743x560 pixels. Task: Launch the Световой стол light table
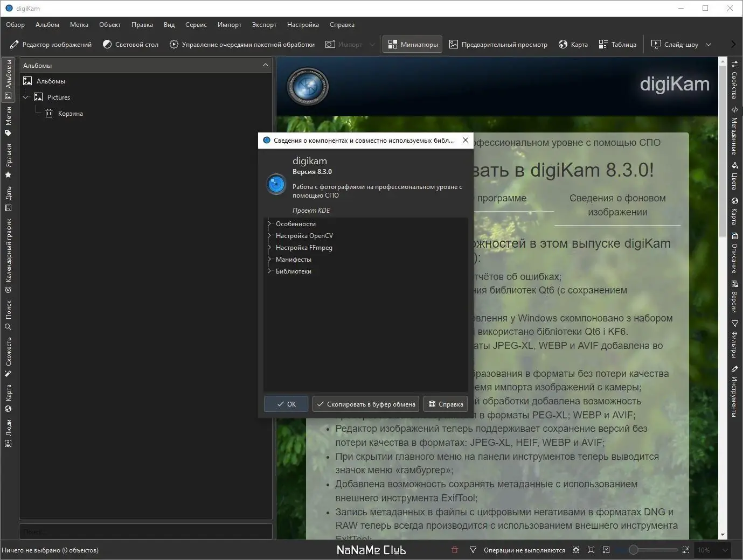pyautogui.click(x=130, y=45)
